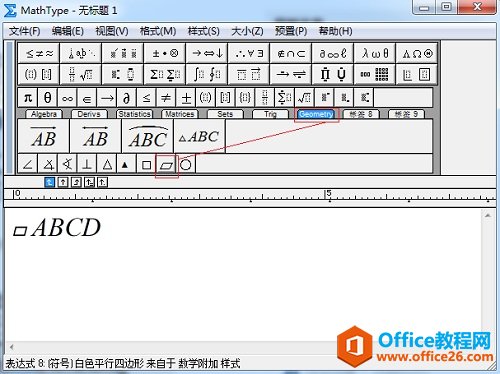Insert the AB double-arrow line expression
500x374 pixels.
pyautogui.click(x=96, y=136)
